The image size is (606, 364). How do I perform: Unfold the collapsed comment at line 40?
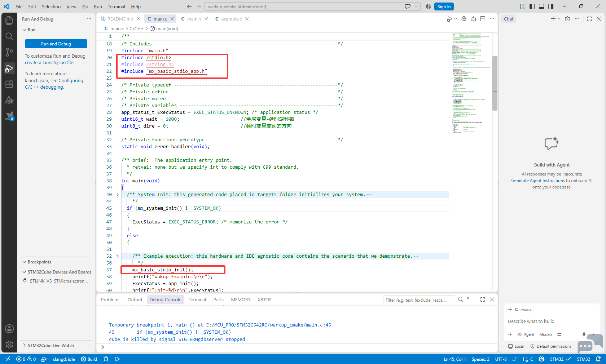pyautogui.click(x=117, y=195)
